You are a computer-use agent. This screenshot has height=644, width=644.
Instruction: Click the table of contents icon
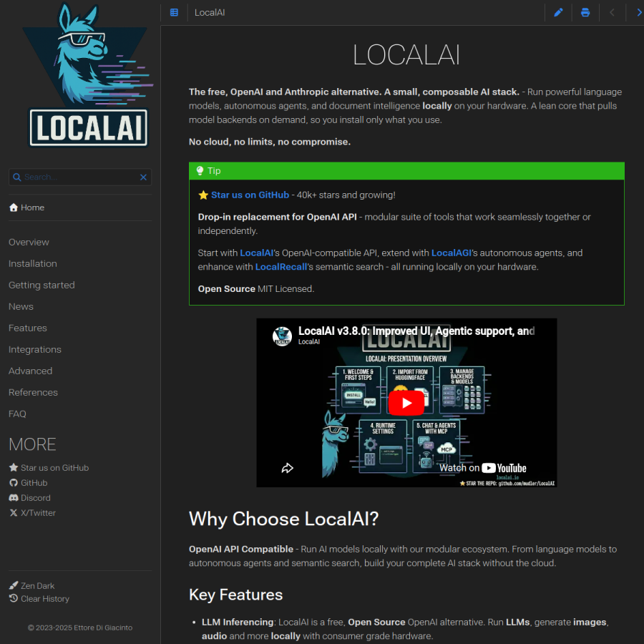click(x=174, y=12)
